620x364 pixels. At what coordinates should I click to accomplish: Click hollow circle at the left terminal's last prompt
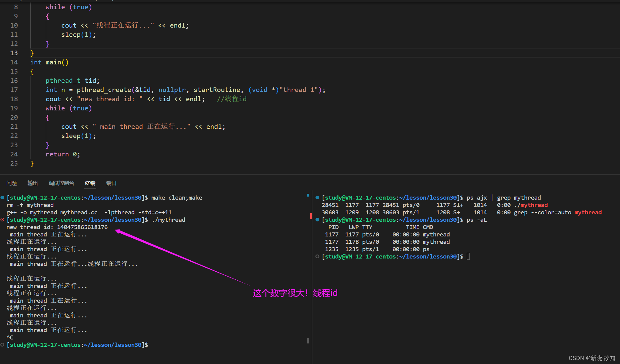(2, 345)
